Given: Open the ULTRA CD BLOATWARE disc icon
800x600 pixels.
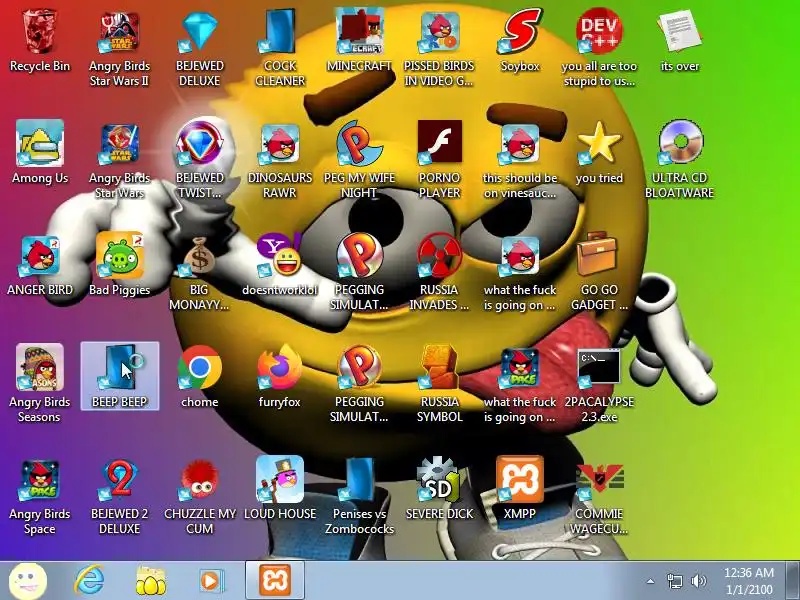Looking at the screenshot, I should (x=680, y=160).
